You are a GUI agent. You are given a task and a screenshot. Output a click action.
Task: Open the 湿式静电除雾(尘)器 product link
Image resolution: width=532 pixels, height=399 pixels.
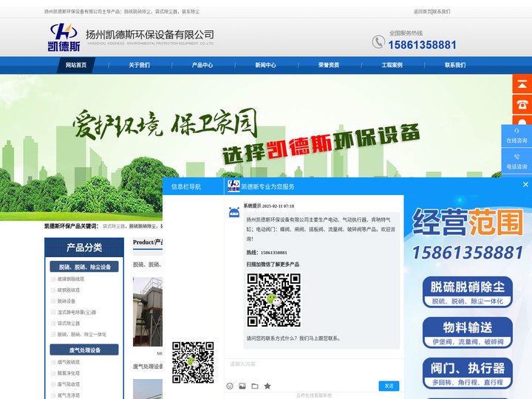(x=77, y=312)
